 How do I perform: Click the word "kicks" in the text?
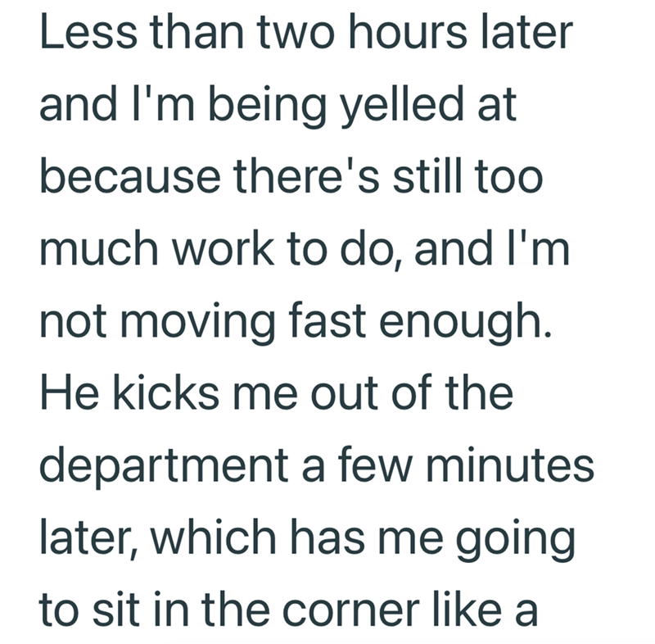point(165,392)
